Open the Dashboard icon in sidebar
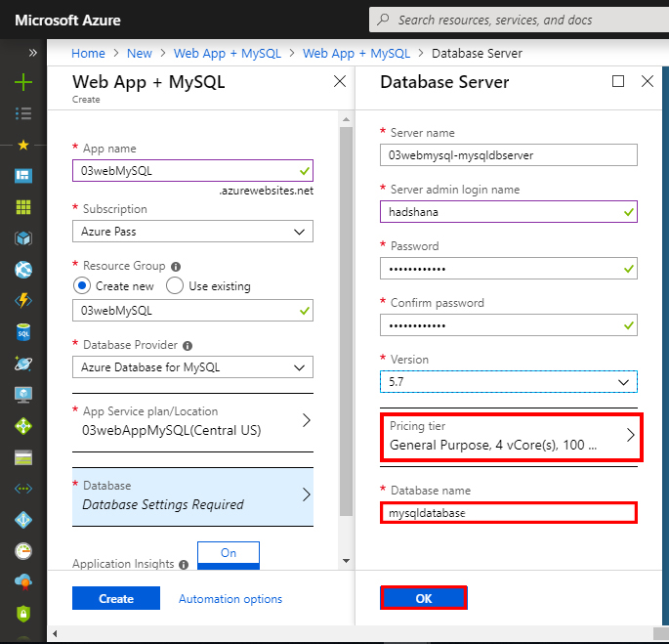This screenshot has width=669, height=644. click(x=23, y=176)
